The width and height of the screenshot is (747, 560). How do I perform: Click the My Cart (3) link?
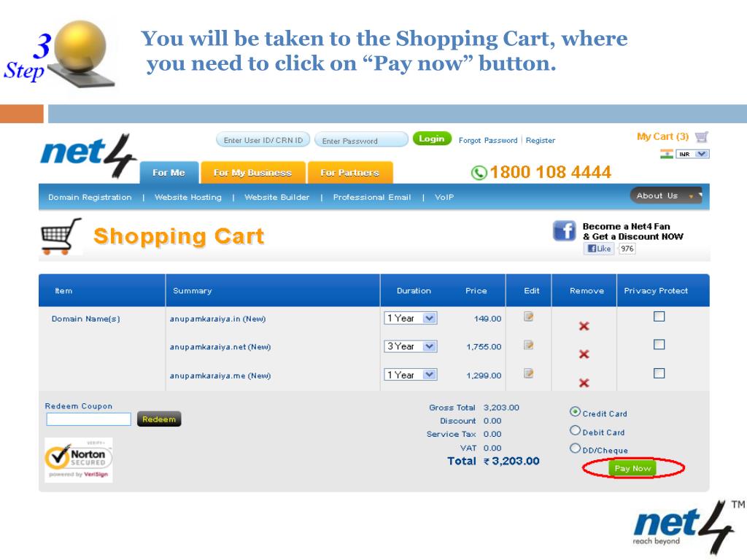point(662,136)
